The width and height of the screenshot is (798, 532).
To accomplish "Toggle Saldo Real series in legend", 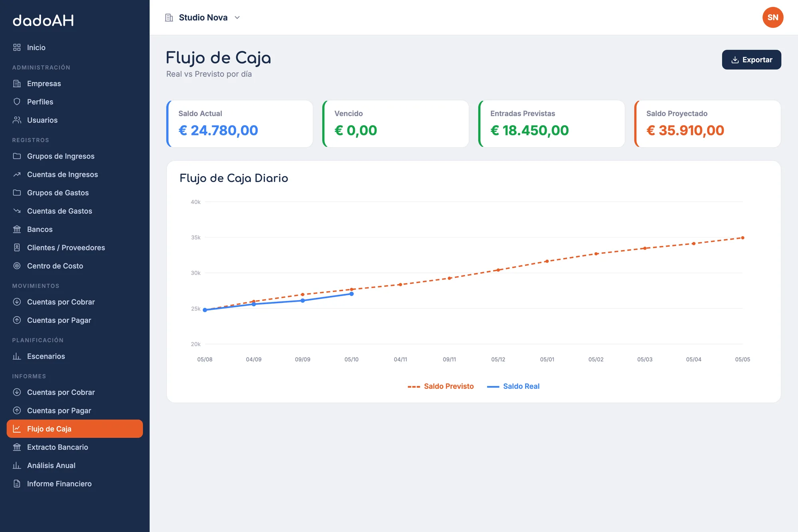I will click(513, 386).
